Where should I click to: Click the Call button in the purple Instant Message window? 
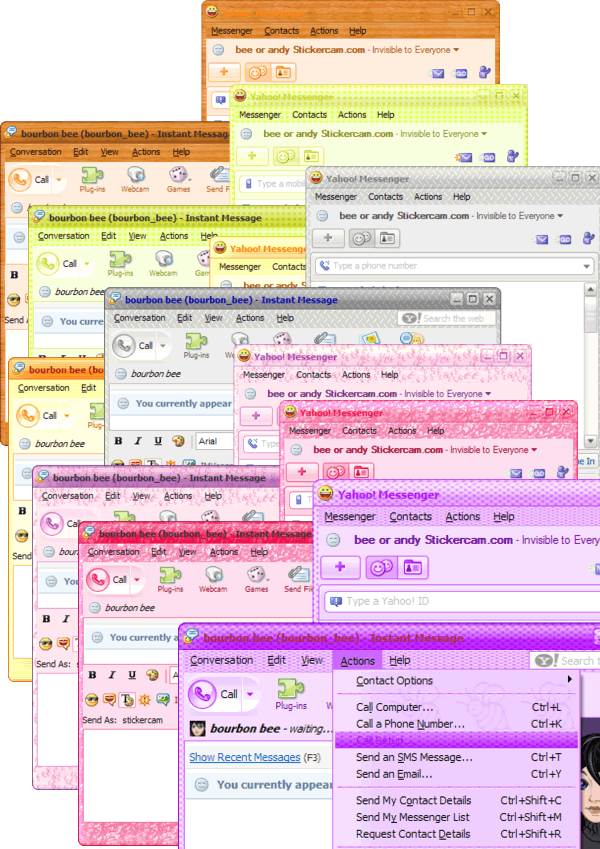click(214, 694)
